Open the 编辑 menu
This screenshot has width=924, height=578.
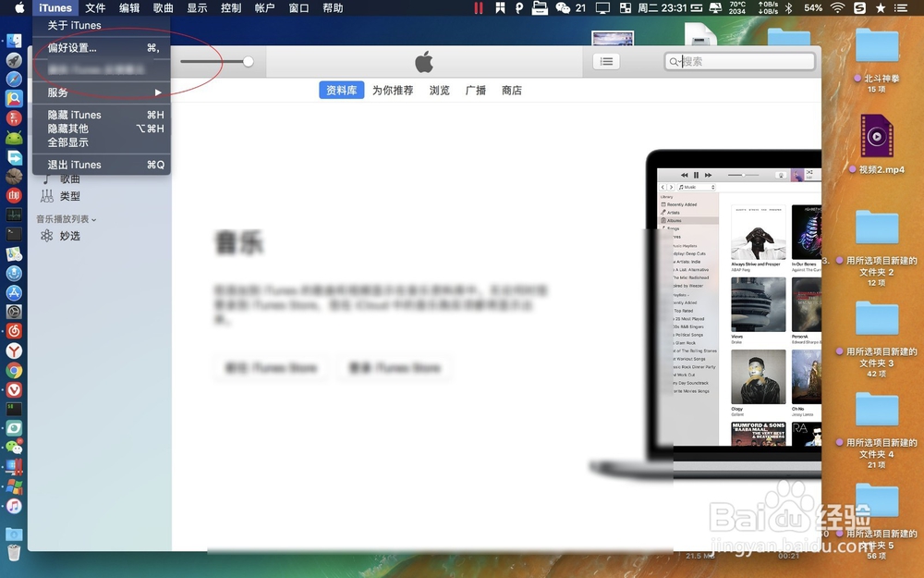coord(129,7)
